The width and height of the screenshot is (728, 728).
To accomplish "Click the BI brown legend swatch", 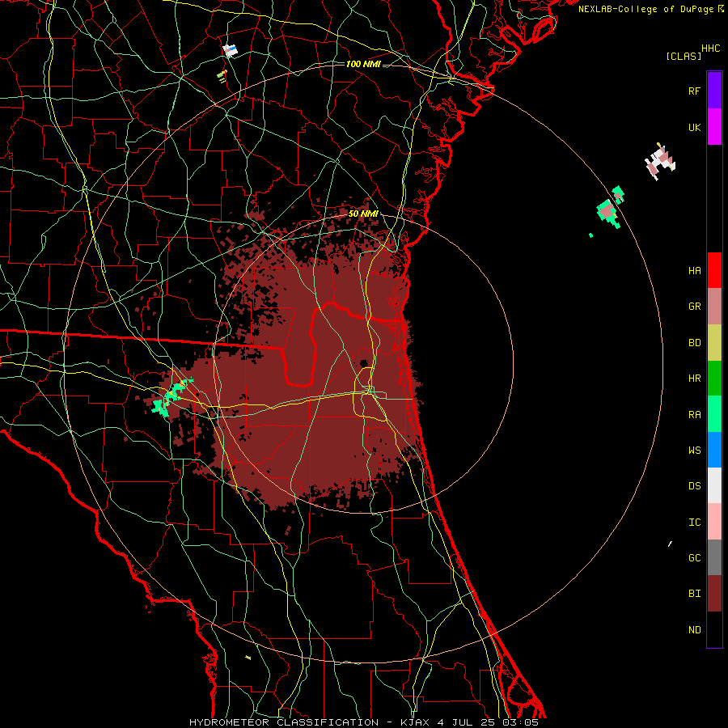I will click(714, 594).
